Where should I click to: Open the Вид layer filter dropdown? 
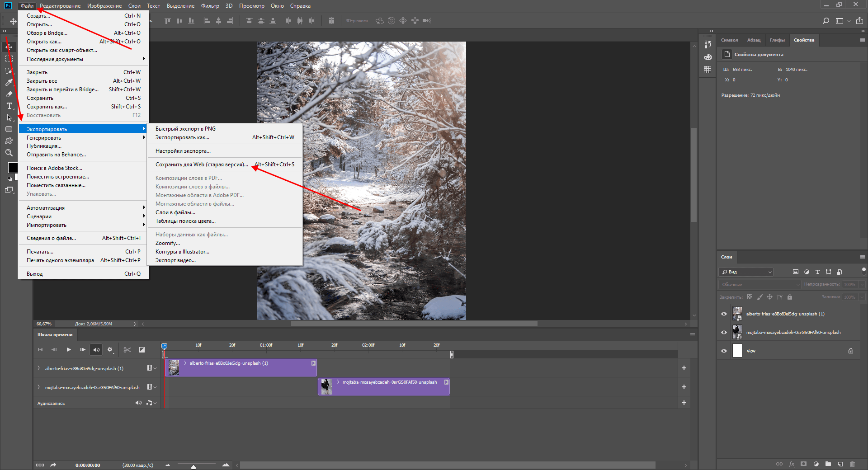[746, 272]
